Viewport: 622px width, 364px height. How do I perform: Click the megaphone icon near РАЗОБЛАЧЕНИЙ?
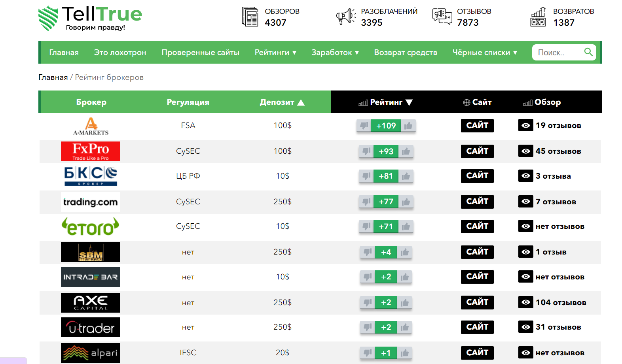[x=346, y=17]
